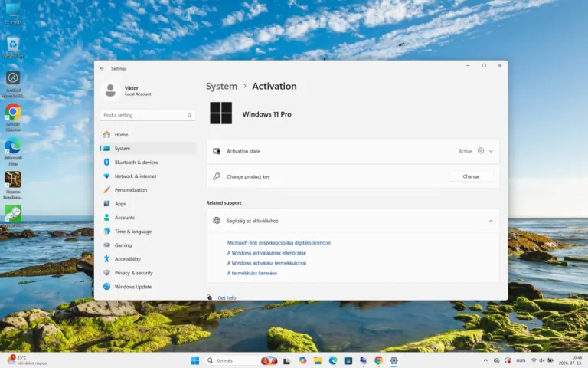588x368 pixels.
Task: Minimize the Settings window
Action: [468, 66]
